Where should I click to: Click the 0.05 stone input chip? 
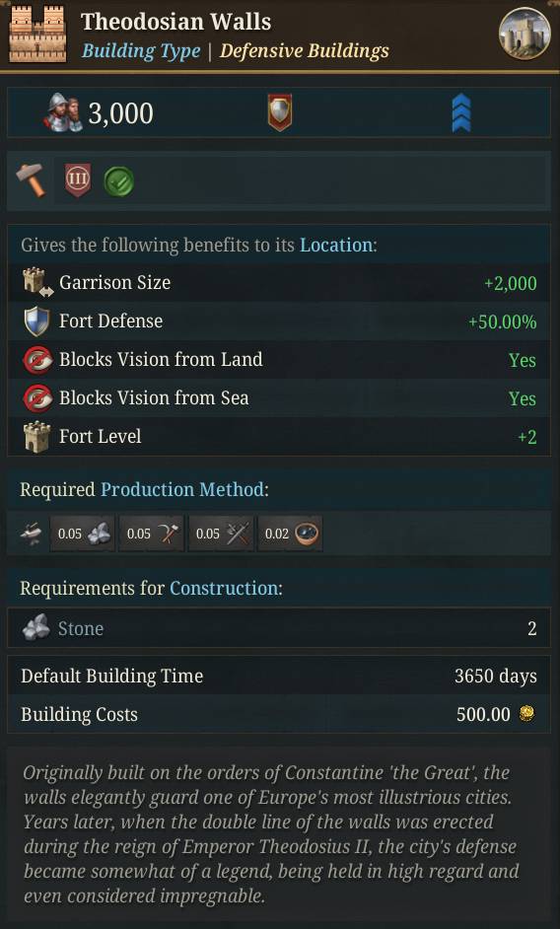(x=83, y=534)
